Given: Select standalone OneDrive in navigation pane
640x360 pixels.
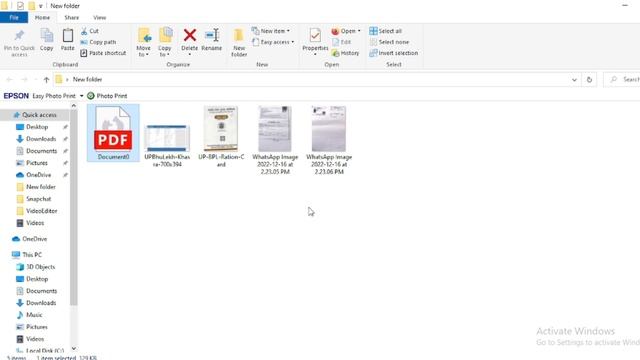Looking at the screenshot, I should tap(34, 239).
